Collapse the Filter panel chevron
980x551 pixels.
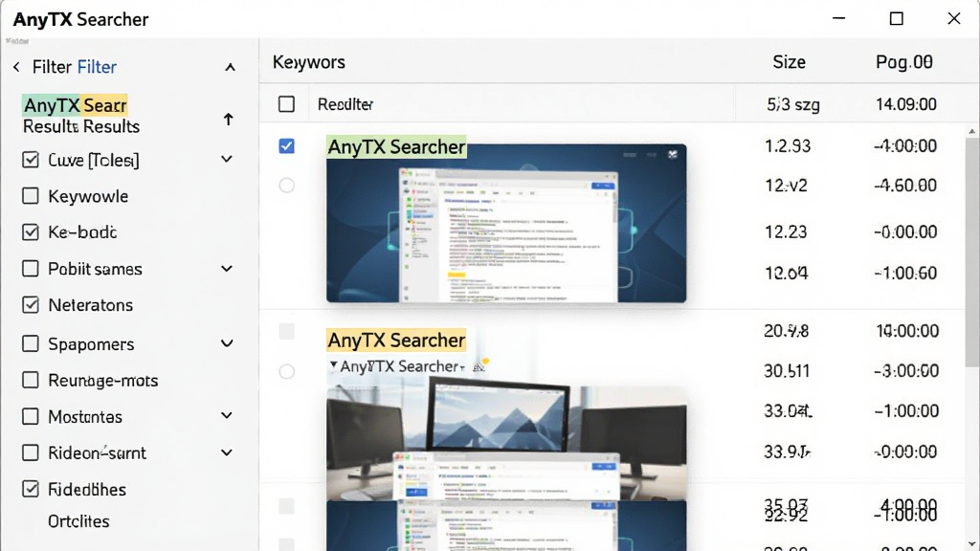pos(230,68)
